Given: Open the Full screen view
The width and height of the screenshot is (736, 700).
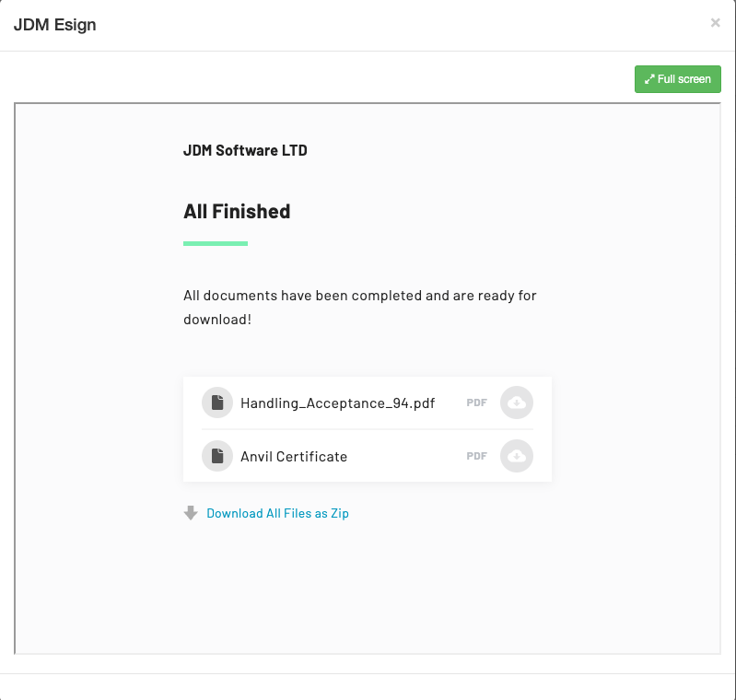Looking at the screenshot, I should point(678,79).
